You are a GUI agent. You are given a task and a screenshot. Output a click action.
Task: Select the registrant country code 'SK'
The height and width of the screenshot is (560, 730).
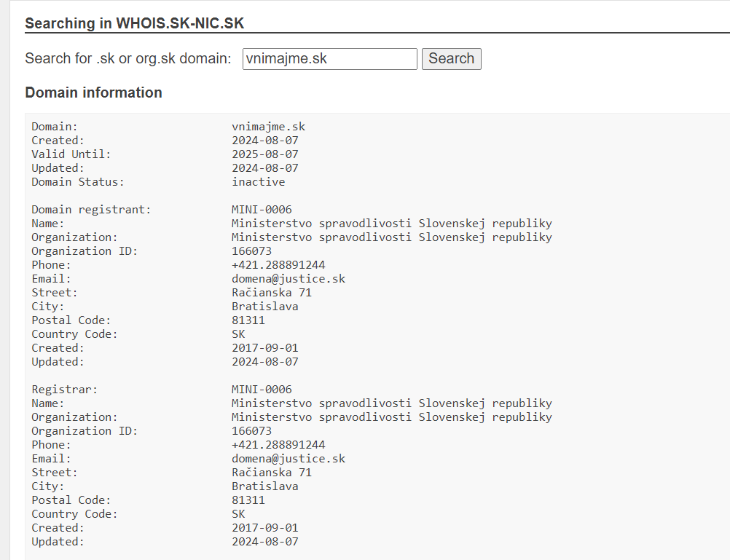(x=238, y=334)
